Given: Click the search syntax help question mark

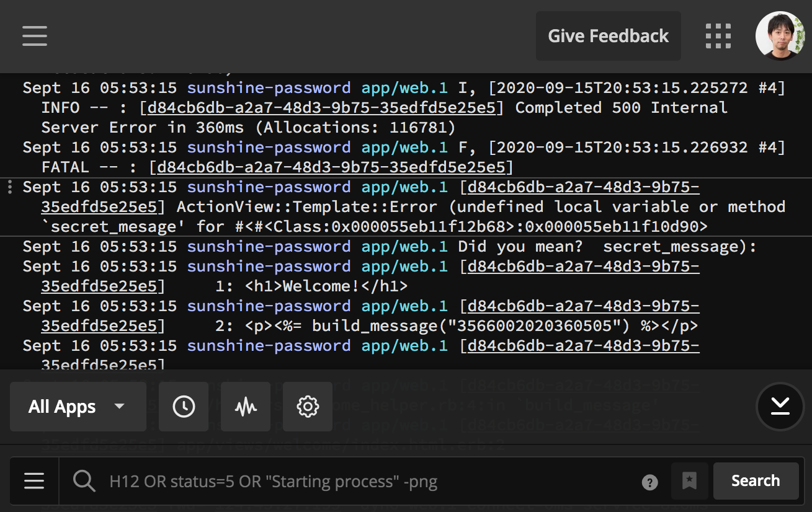Looking at the screenshot, I should click(x=650, y=482).
